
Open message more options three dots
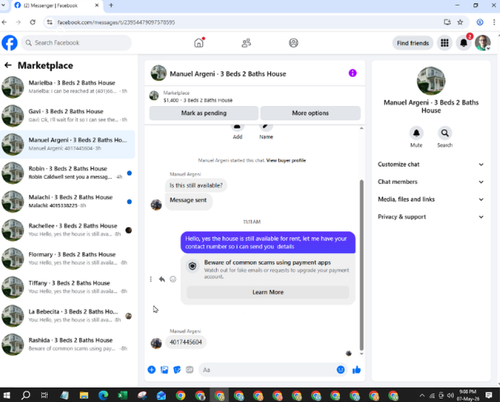tap(151, 279)
